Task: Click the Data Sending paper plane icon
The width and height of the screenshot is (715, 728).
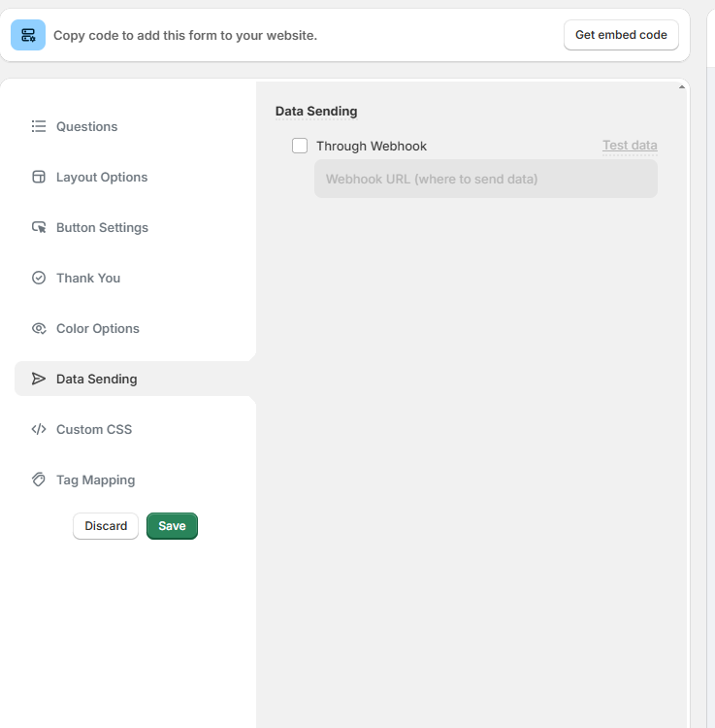Action: (x=39, y=379)
